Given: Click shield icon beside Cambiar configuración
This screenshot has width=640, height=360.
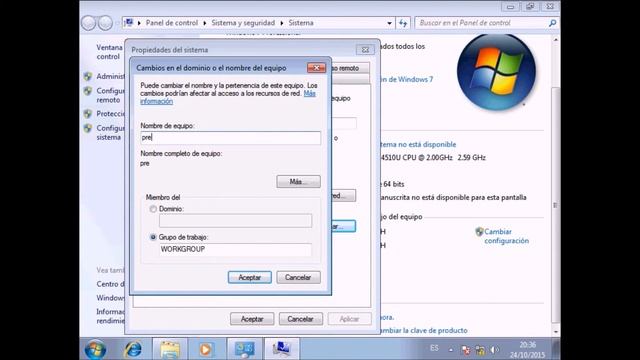Looking at the screenshot, I should [479, 232].
